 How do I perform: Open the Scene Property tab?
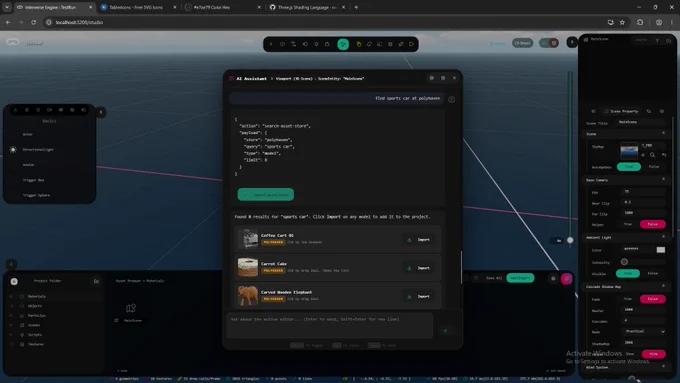click(x=621, y=111)
